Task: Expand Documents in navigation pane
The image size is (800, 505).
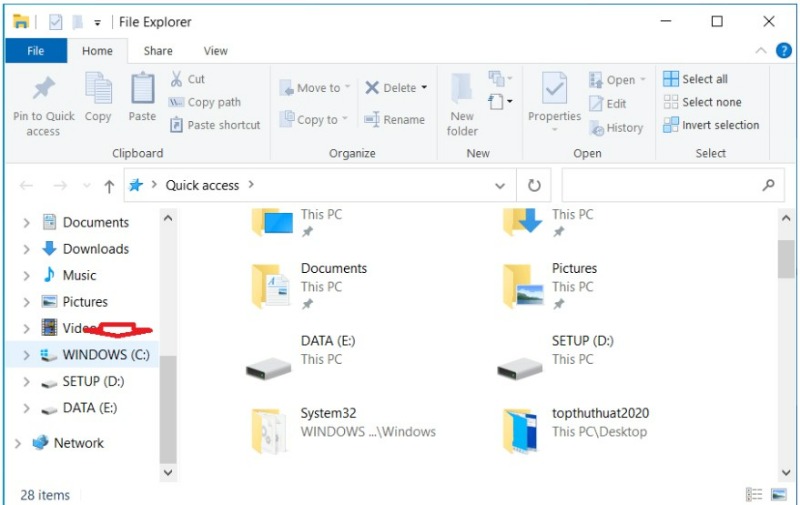Action: (27, 223)
